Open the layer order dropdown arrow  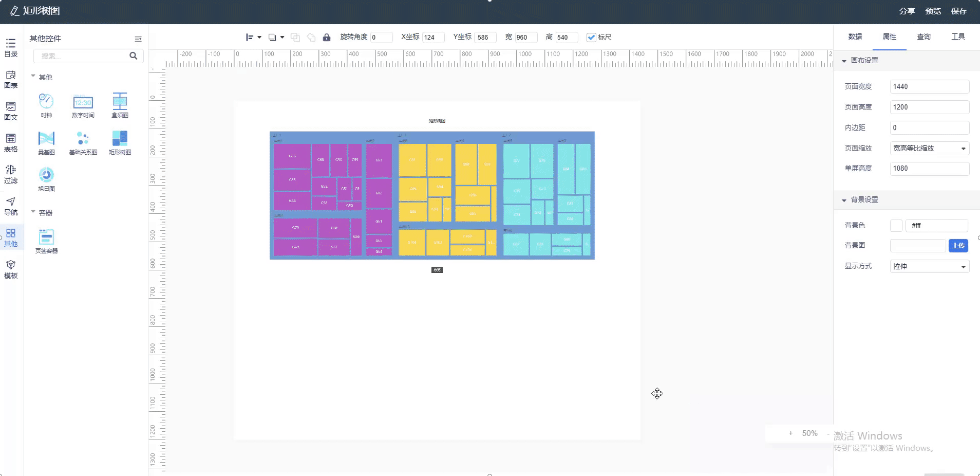point(282,37)
